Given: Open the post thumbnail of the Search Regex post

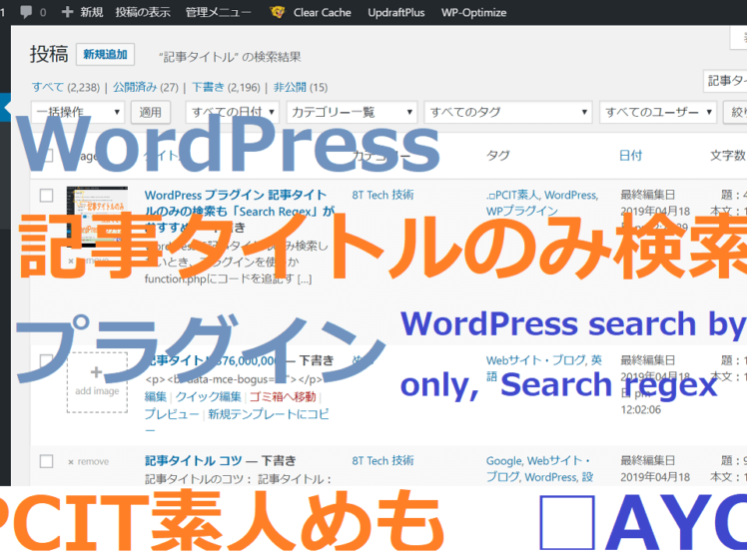Looking at the screenshot, I should [97, 217].
